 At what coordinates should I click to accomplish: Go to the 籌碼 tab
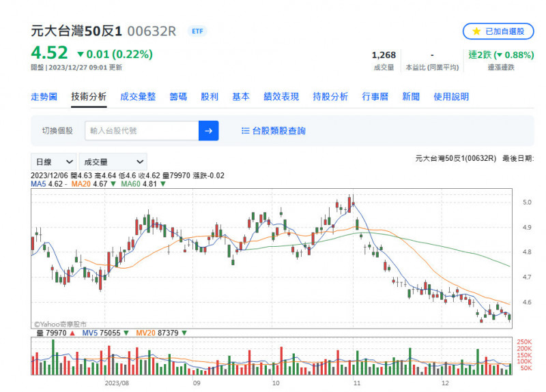(178, 97)
